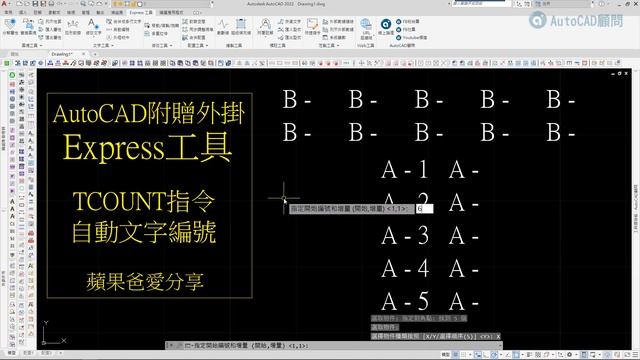Click the workspace switching gear icon in status bar

tap(569, 355)
